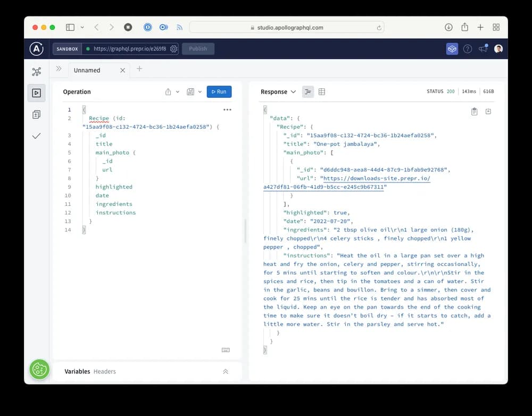Click the Safari stop extension icon
The height and width of the screenshot is (416, 532).
point(128,27)
